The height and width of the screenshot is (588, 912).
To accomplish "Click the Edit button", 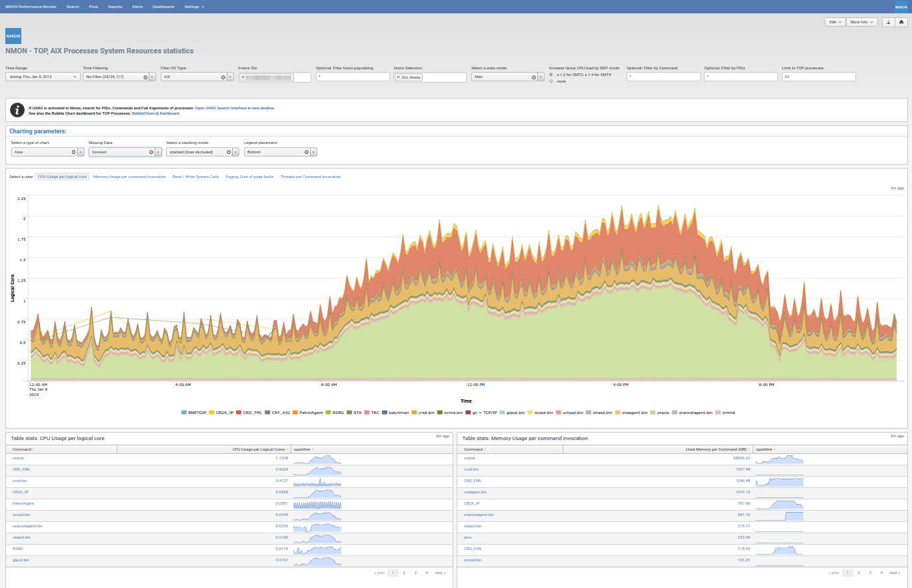I will pyautogui.click(x=835, y=22).
